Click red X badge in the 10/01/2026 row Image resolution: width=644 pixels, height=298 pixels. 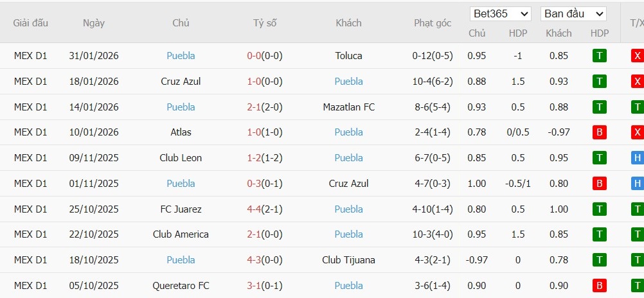click(x=637, y=132)
